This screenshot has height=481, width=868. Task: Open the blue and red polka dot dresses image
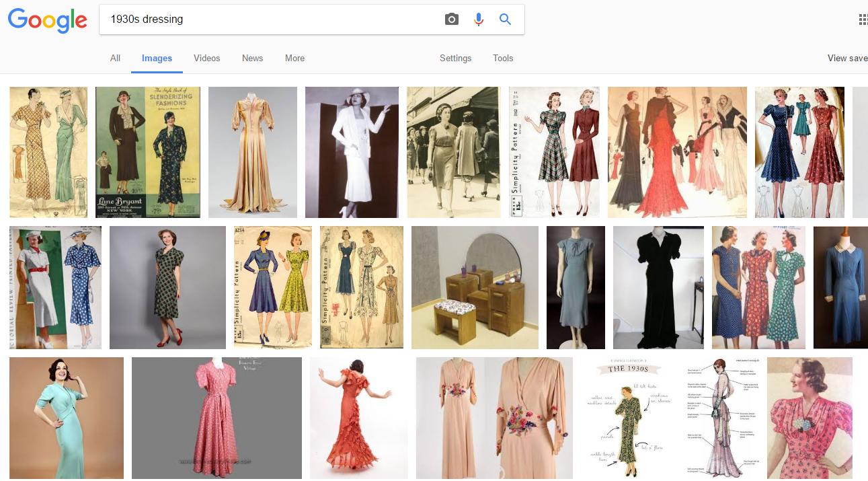click(799, 152)
